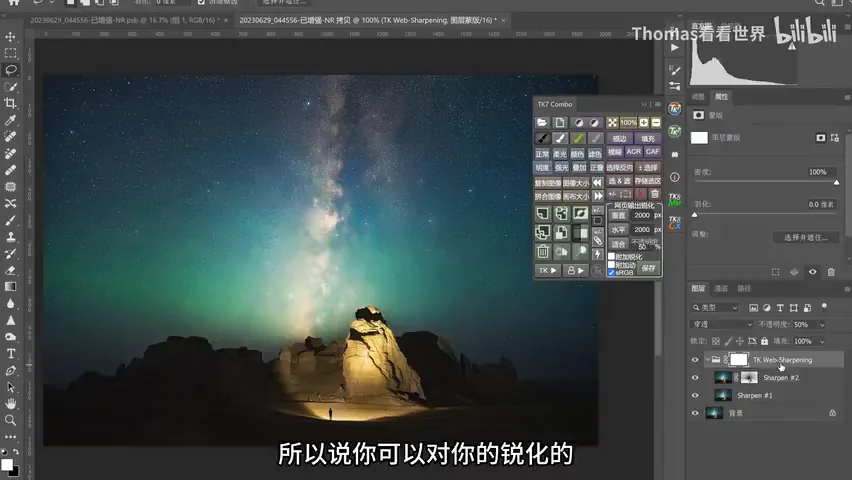Click the CAF button
The height and width of the screenshot is (480, 852).
[x=653, y=152]
